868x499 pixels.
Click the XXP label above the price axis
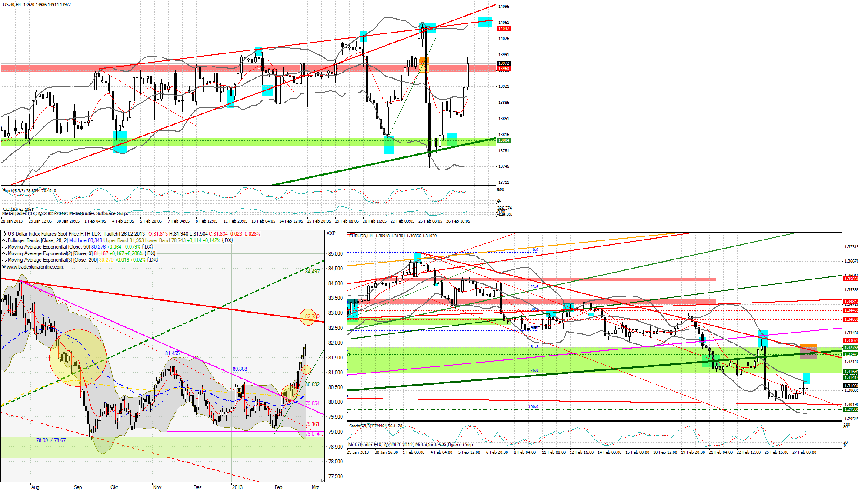pos(331,233)
